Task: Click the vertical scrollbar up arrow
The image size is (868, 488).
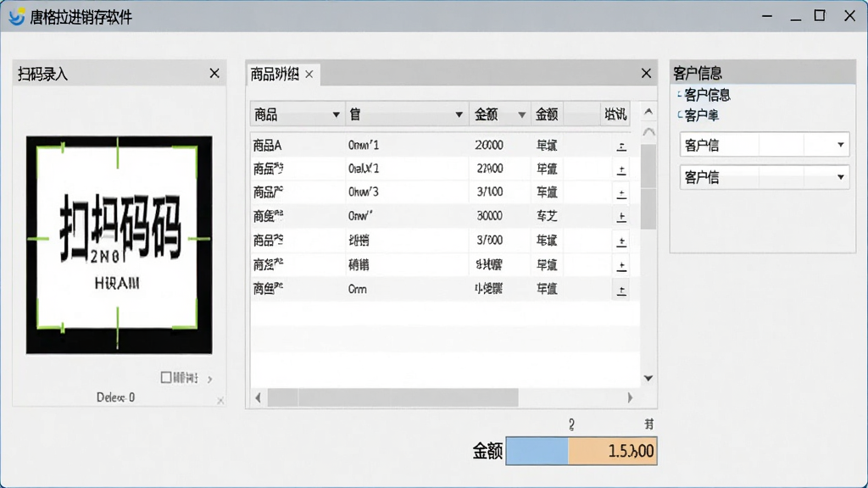Action: pos(648,112)
